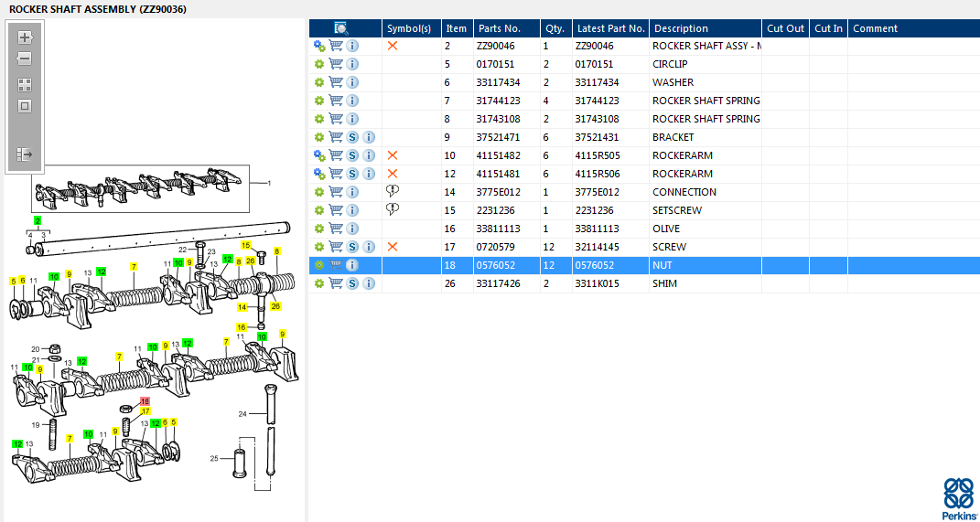Image resolution: width=980 pixels, height=522 pixels.
Task: Click the Qty. column header
Action: 554,28
